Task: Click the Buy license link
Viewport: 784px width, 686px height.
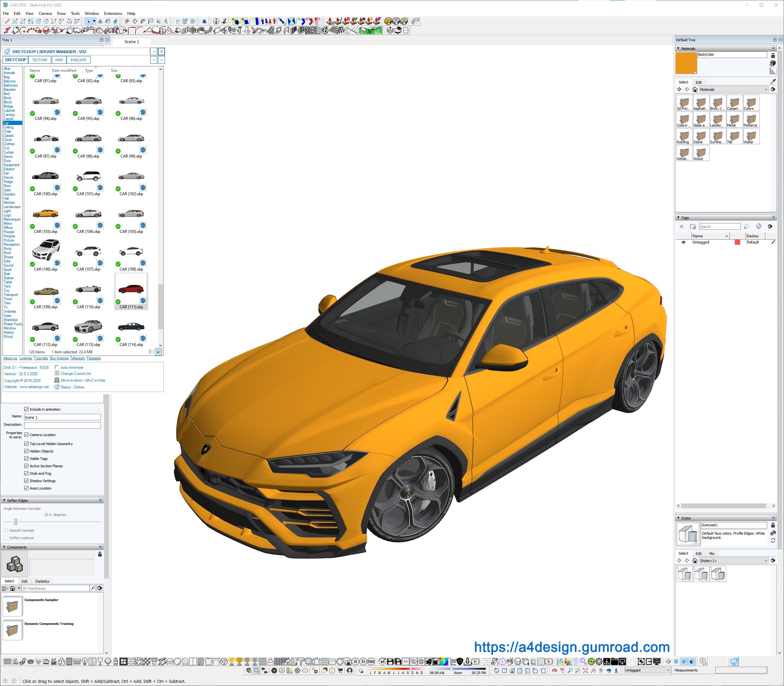Action: 59,358
